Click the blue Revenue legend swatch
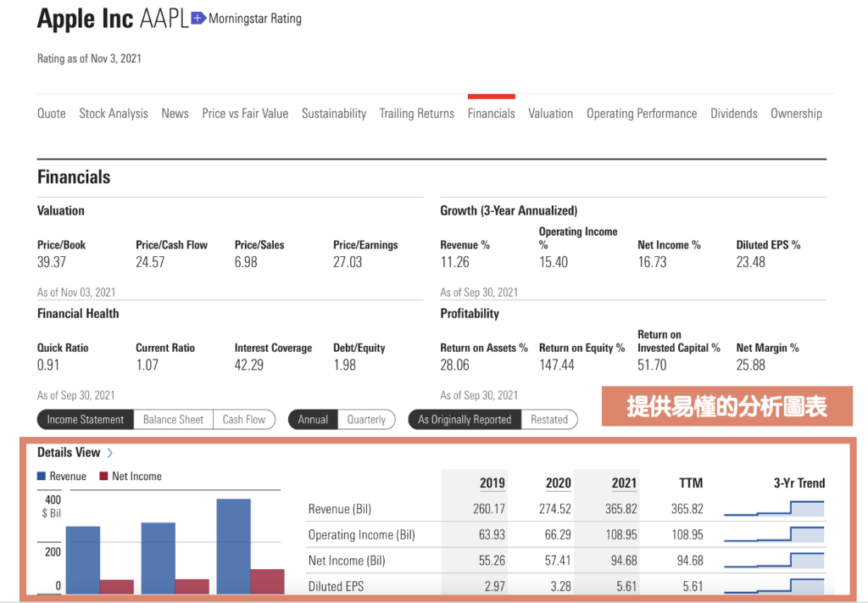 pos(41,476)
